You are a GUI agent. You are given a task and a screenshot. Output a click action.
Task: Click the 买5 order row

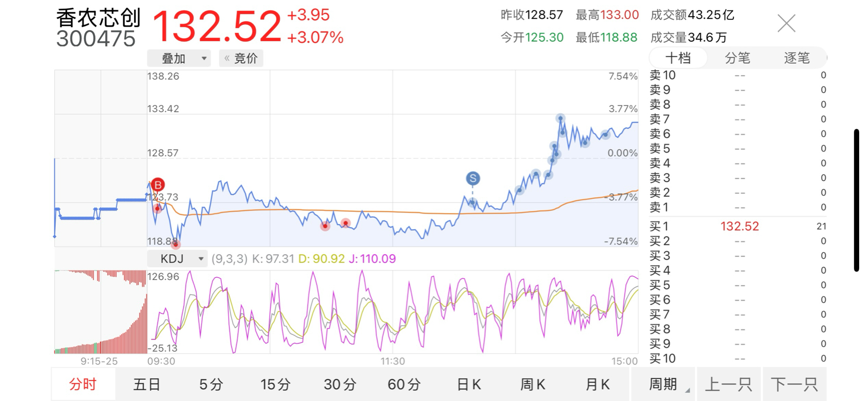click(738, 285)
